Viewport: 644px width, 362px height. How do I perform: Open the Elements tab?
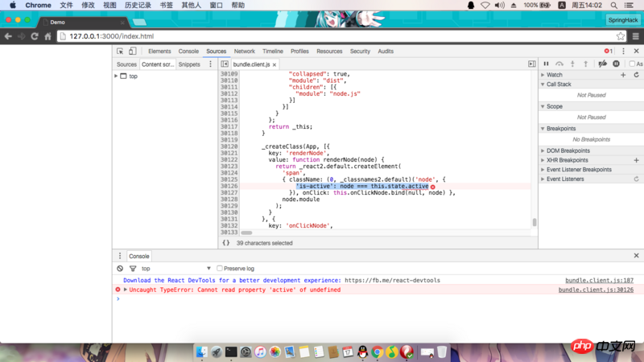(x=159, y=51)
